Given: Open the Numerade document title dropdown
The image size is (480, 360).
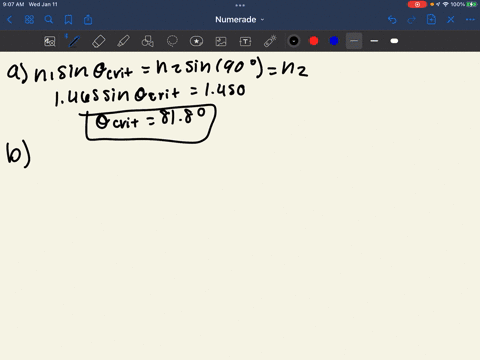Looking at the screenshot, I should [x=240, y=20].
